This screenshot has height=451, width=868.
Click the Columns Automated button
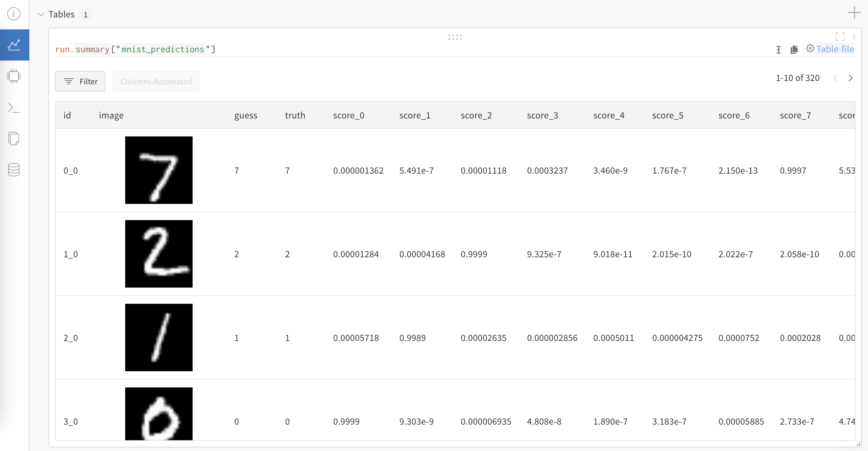coord(156,81)
